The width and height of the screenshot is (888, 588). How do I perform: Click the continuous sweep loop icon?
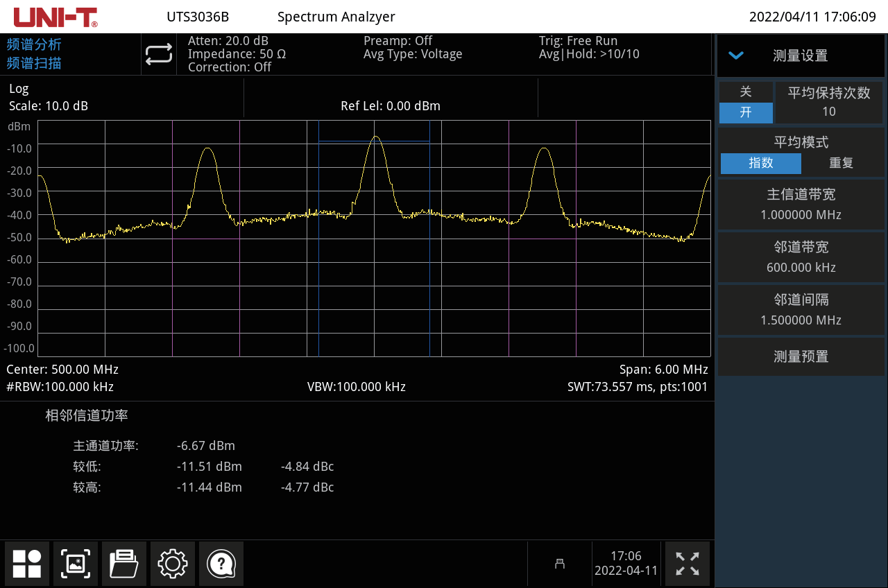point(159,55)
